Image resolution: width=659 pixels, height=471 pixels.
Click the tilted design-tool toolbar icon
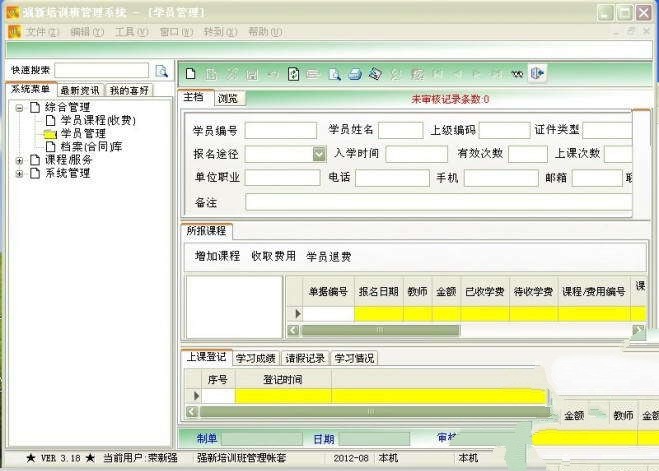click(x=375, y=74)
